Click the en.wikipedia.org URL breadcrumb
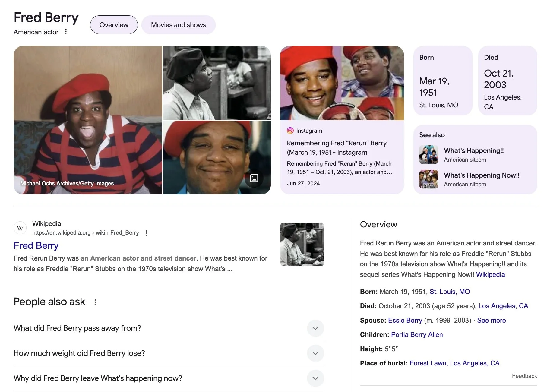The width and height of the screenshot is (547, 392). pos(85,233)
